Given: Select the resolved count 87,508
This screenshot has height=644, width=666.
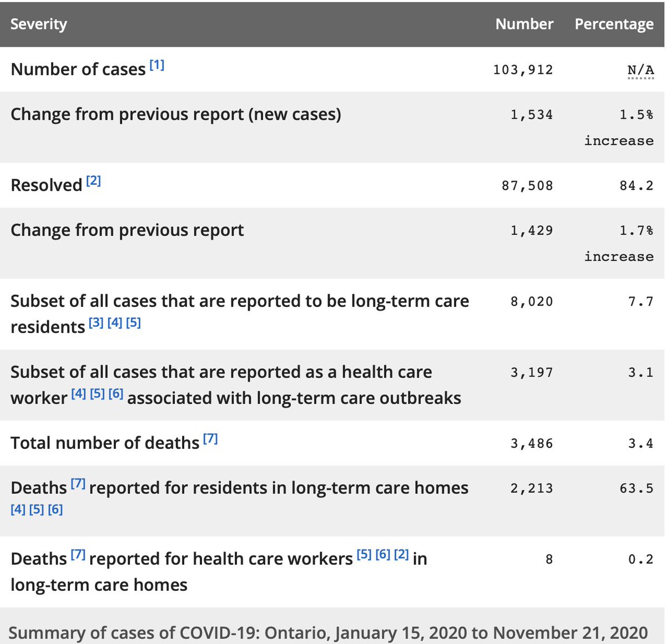Looking at the screenshot, I should point(527,186).
